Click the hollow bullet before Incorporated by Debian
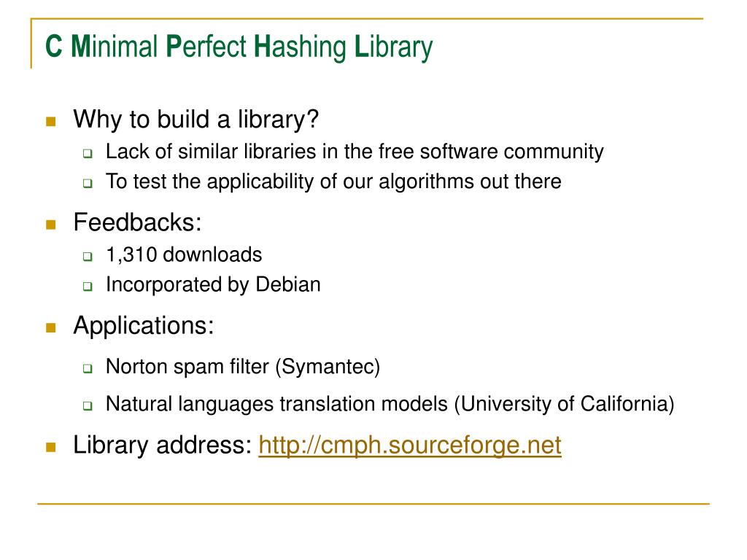 click(88, 287)
